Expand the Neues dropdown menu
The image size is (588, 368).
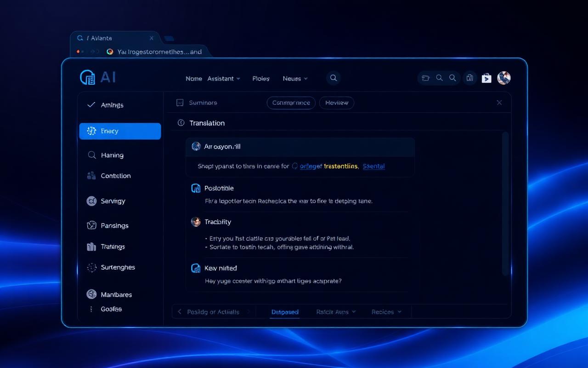295,79
